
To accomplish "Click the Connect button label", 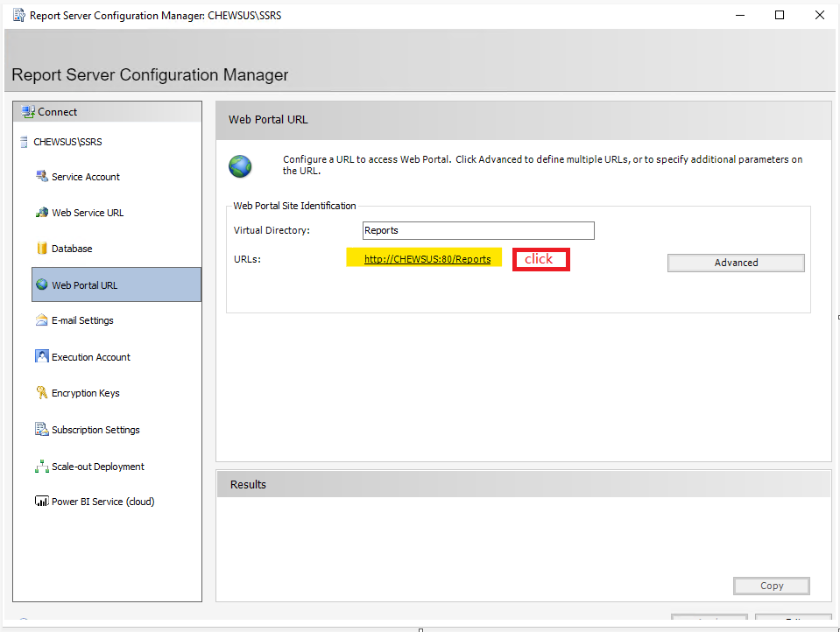I will (x=57, y=112).
